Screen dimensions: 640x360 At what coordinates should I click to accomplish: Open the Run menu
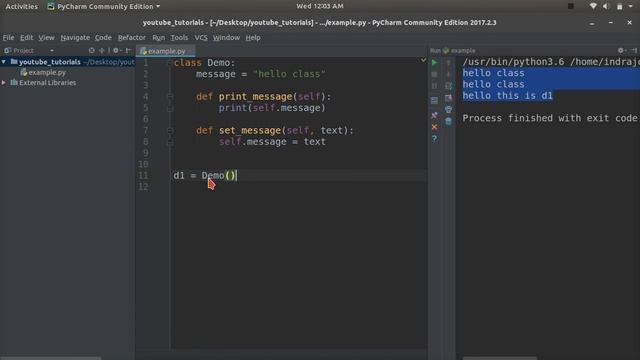[158, 38]
